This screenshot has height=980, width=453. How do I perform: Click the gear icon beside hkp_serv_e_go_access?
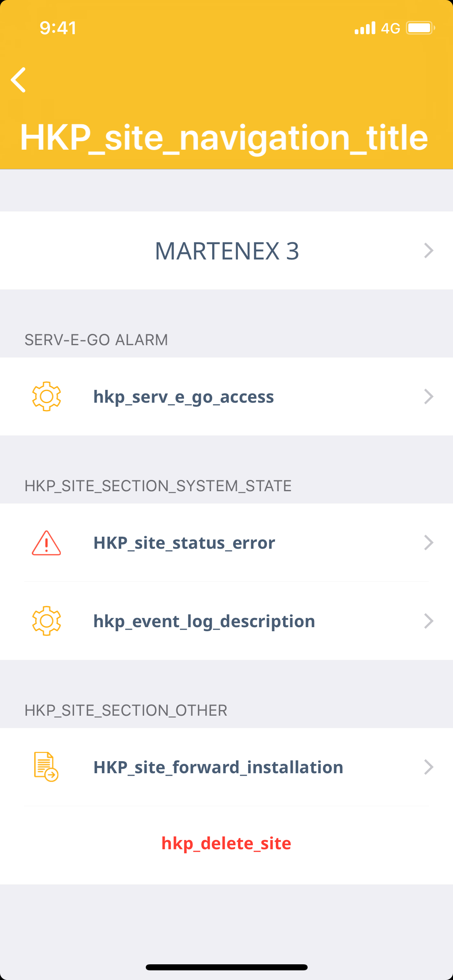tap(46, 396)
